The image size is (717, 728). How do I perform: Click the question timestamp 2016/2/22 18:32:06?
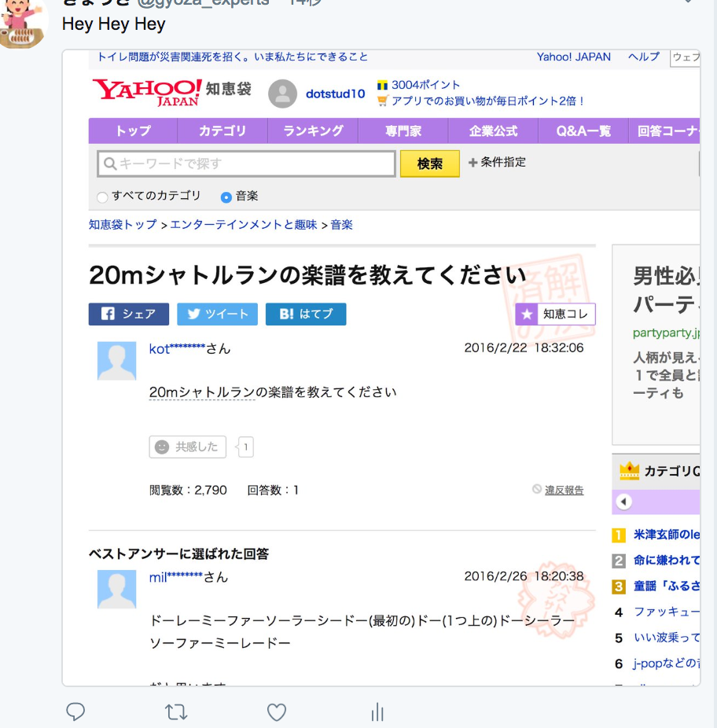click(524, 347)
